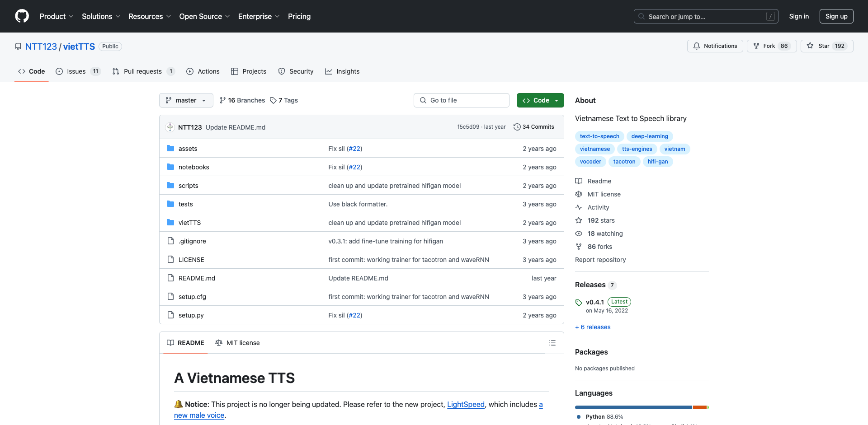Switch to the Pull requests tab
Image resolution: width=868 pixels, height=425 pixels.
click(143, 71)
